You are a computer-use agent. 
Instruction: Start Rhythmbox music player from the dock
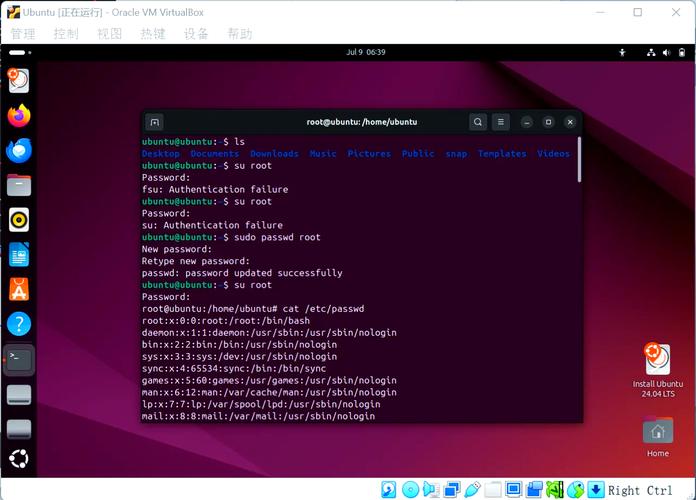click(19, 220)
